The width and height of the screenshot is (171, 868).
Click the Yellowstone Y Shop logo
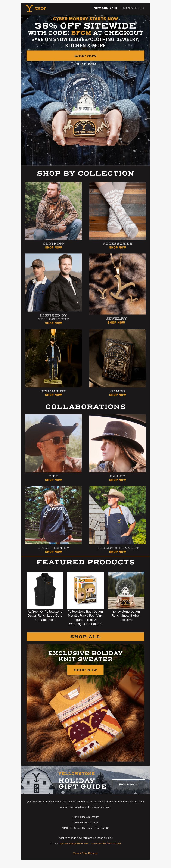(36, 8)
